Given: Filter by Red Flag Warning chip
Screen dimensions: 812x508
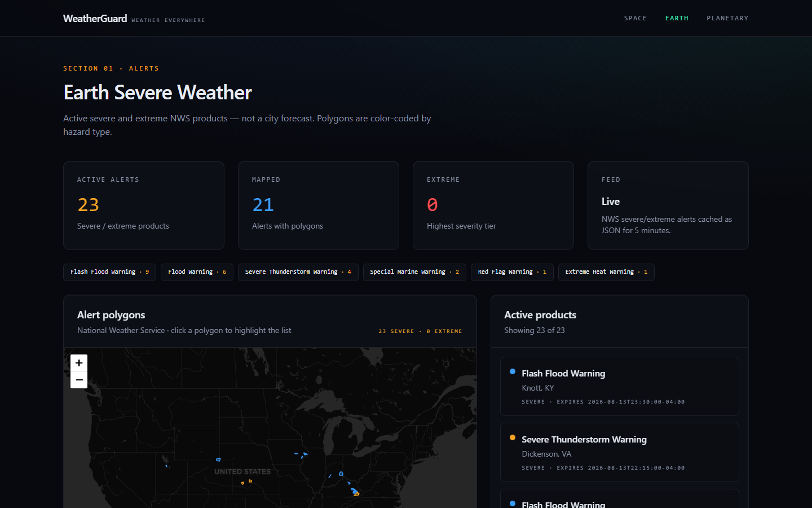Looking at the screenshot, I should click(512, 272).
